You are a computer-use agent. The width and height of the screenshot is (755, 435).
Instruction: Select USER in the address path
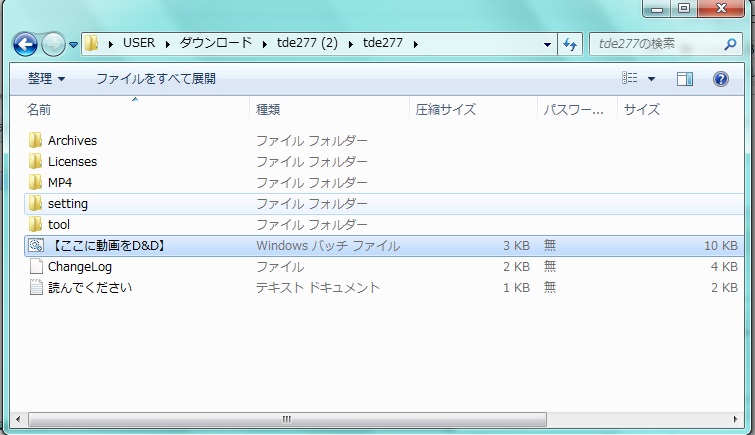(x=139, y=43)
